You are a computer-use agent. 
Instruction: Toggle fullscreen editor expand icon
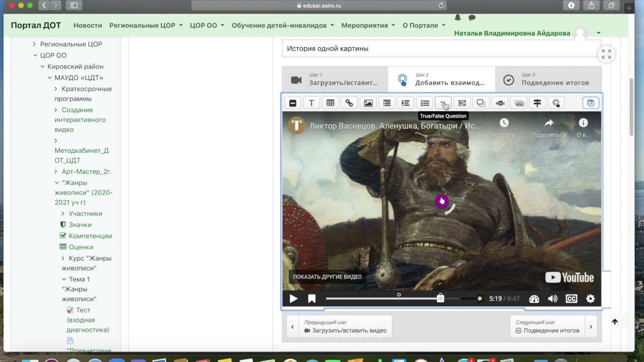tap(606, 54)
